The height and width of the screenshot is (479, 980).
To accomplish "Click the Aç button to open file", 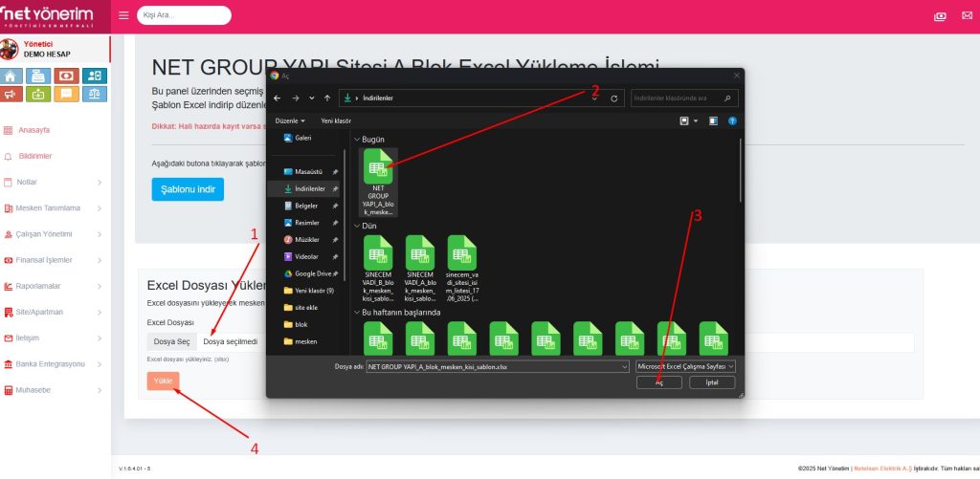I will click(658, 382).
